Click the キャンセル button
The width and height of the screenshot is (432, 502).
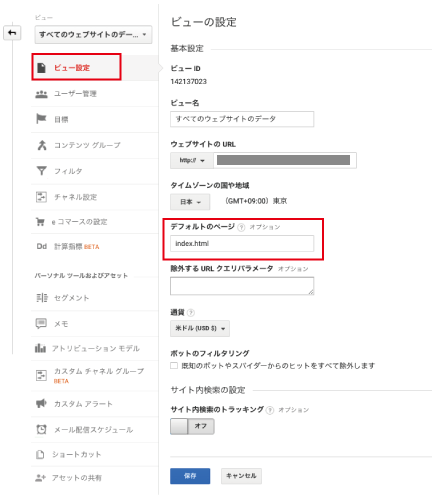pos(241,476)
